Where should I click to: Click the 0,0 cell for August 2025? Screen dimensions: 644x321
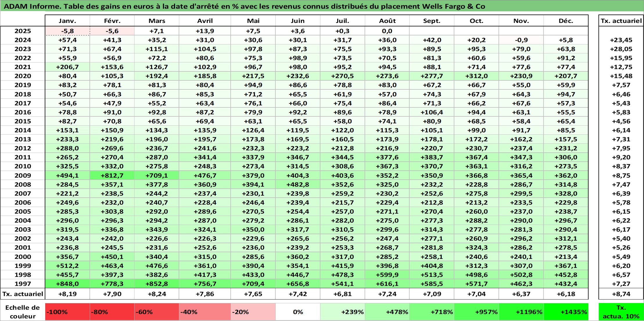[387, 31]
